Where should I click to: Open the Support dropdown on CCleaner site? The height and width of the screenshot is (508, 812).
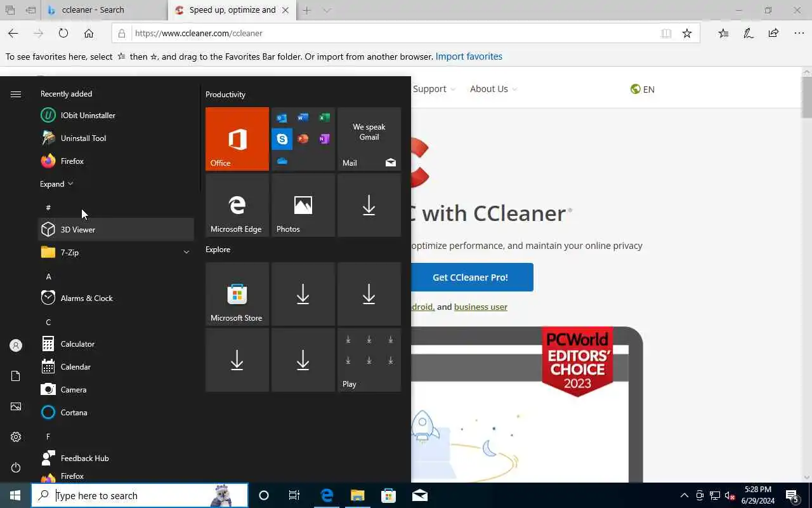pyautogui.click(x=434, y=89)
